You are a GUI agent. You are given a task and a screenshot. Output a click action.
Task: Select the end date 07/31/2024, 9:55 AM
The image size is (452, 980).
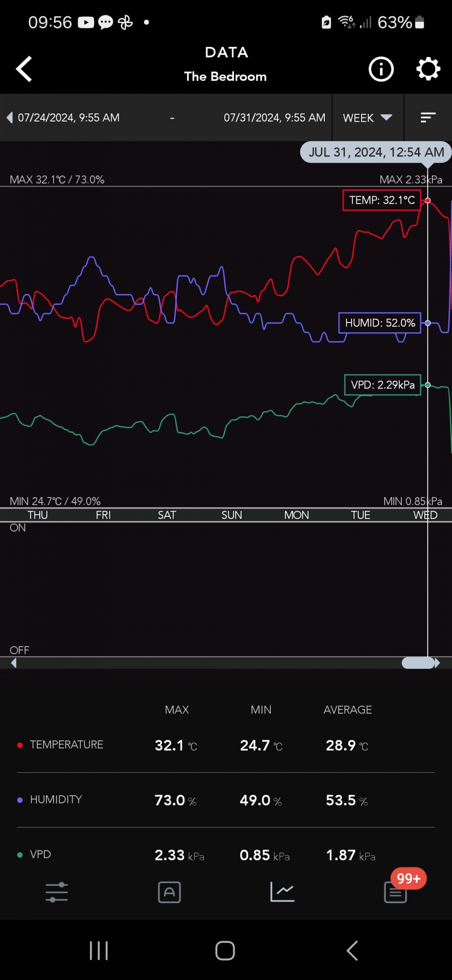pyautogui.click(x=274, y=118)
